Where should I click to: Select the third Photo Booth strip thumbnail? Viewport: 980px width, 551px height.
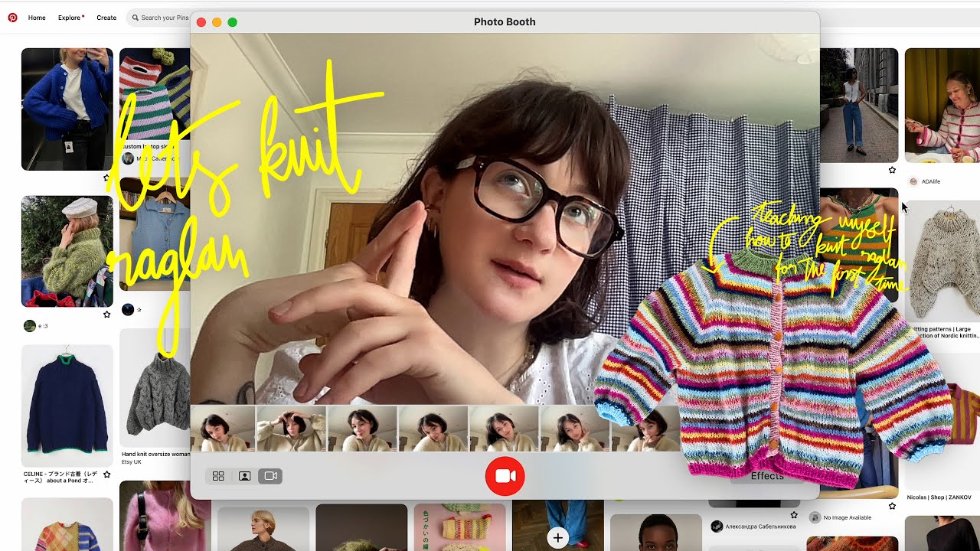[x=362, y=429]
